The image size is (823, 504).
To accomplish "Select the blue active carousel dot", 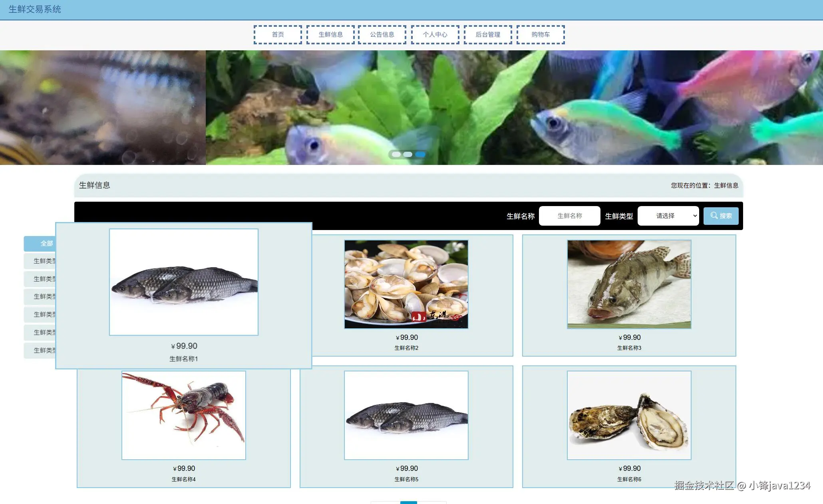I will 420,154.
